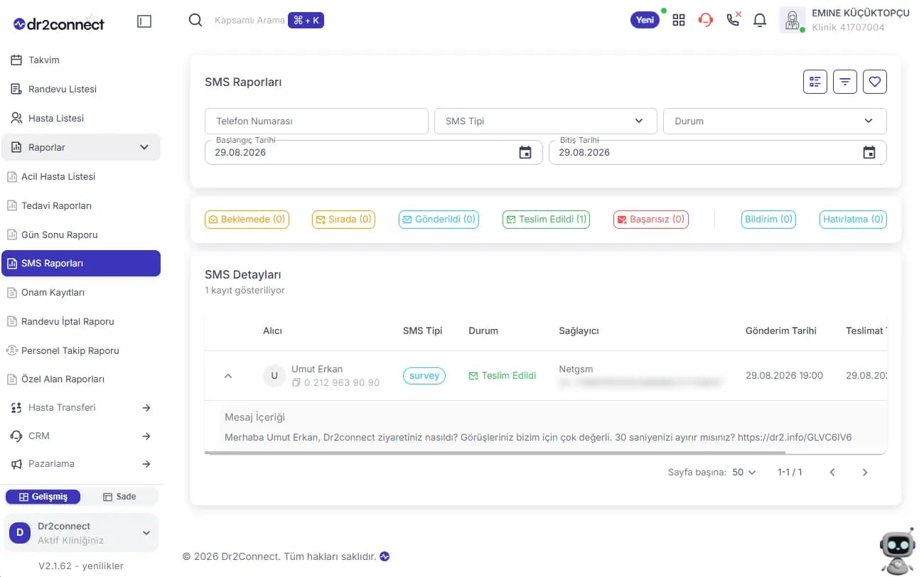
Task: Expand the Dr2connect clinic selector
Action: (81, 533)
